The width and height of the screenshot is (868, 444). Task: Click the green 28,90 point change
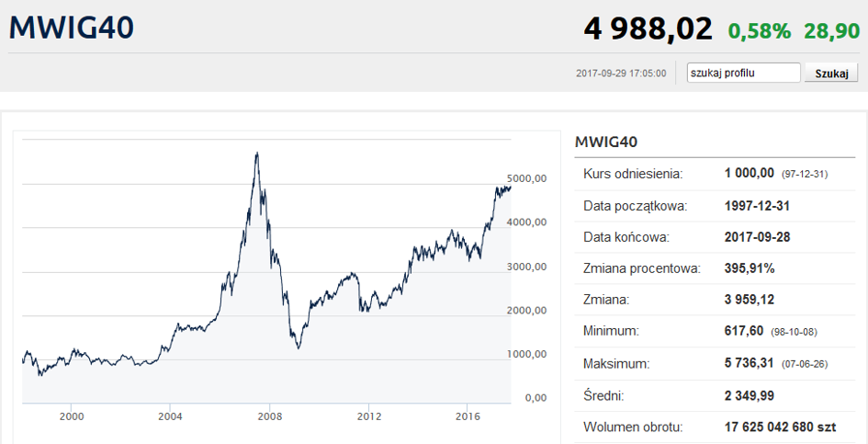pyautogui.click(x=830, y=30)
